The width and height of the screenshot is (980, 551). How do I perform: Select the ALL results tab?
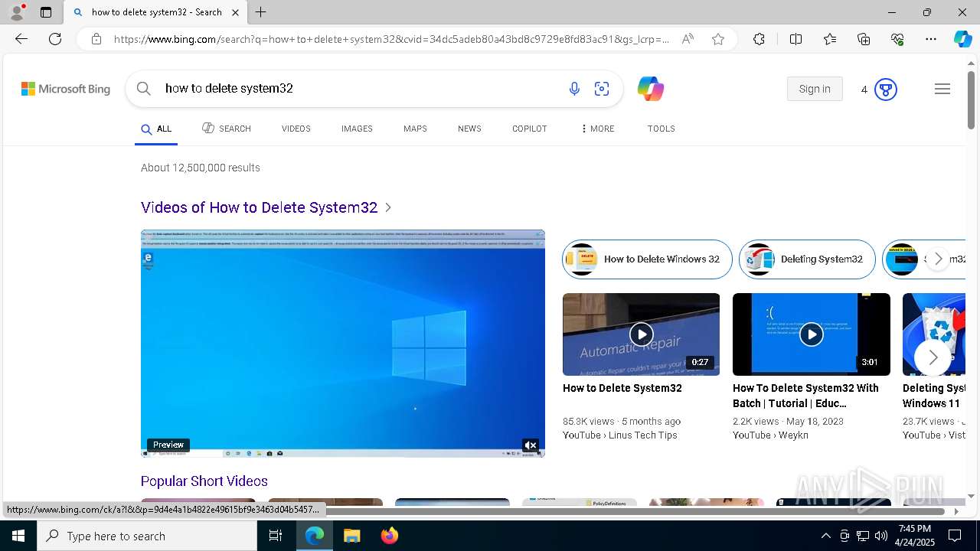pos(156,129)
